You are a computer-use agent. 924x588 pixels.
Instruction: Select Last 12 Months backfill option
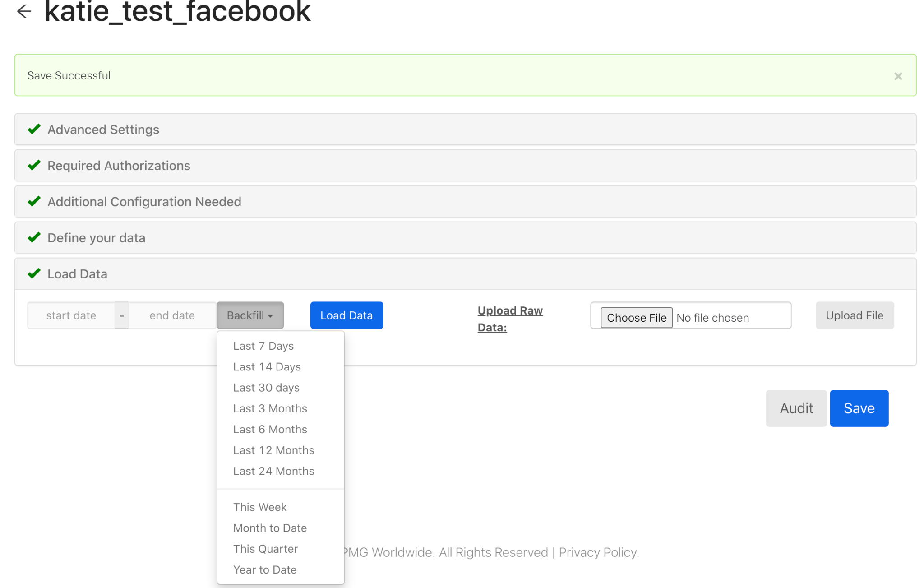pos(273,450)
